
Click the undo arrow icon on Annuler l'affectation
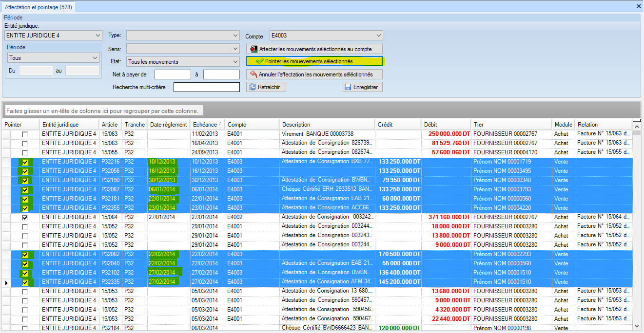253,74
